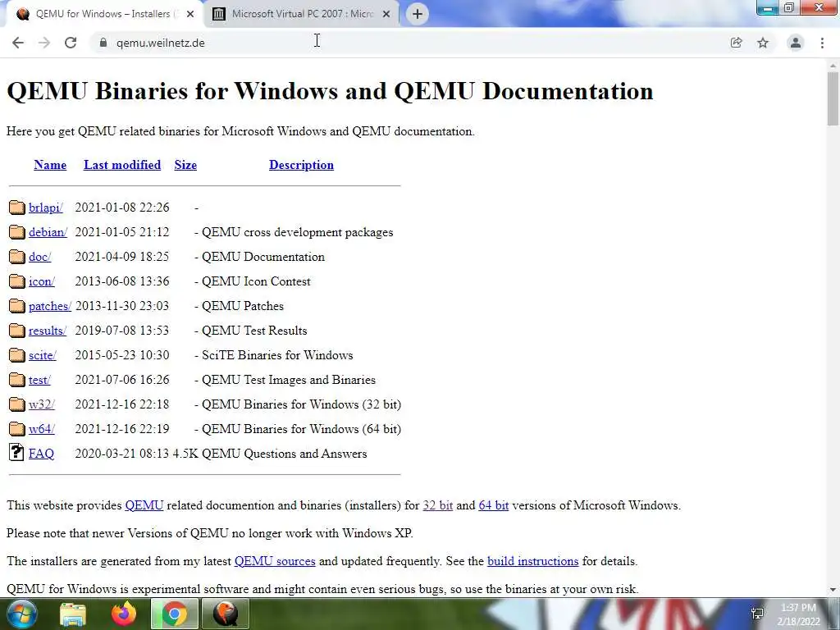The image size is (840, 630).
Task: View site info via the lock icon
Action: (x=103, y=43)
